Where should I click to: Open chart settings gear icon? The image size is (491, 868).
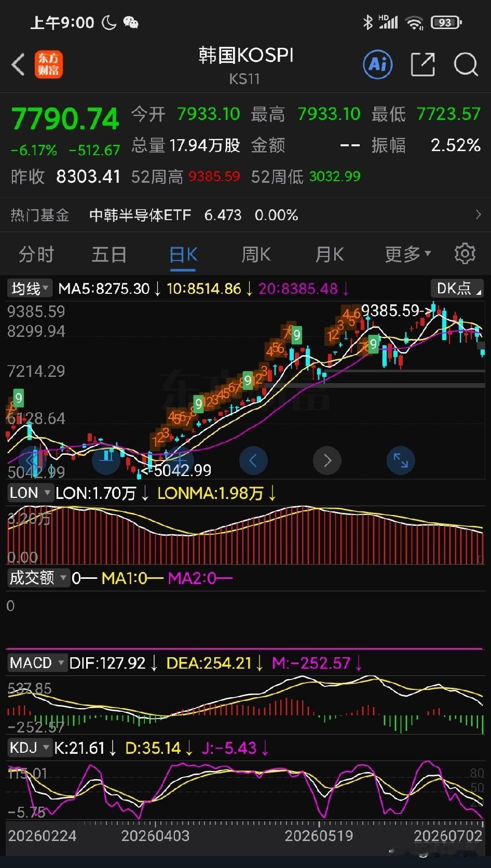pyautogui.click(x=465, y=254)
